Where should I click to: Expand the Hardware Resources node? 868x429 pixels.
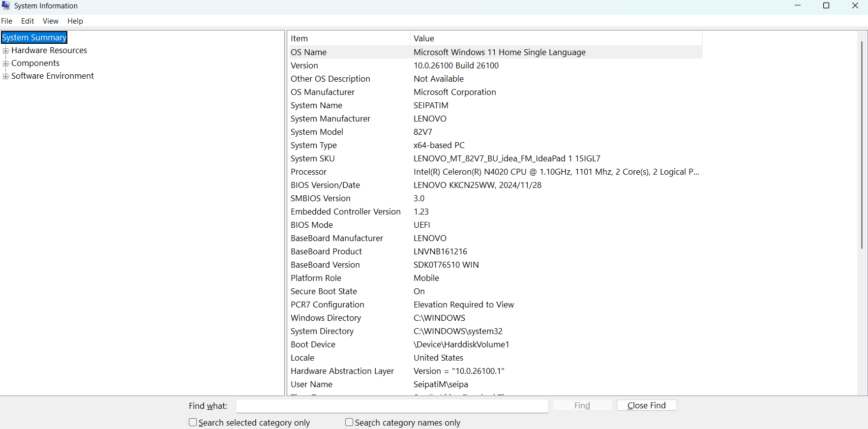point(6,51)
